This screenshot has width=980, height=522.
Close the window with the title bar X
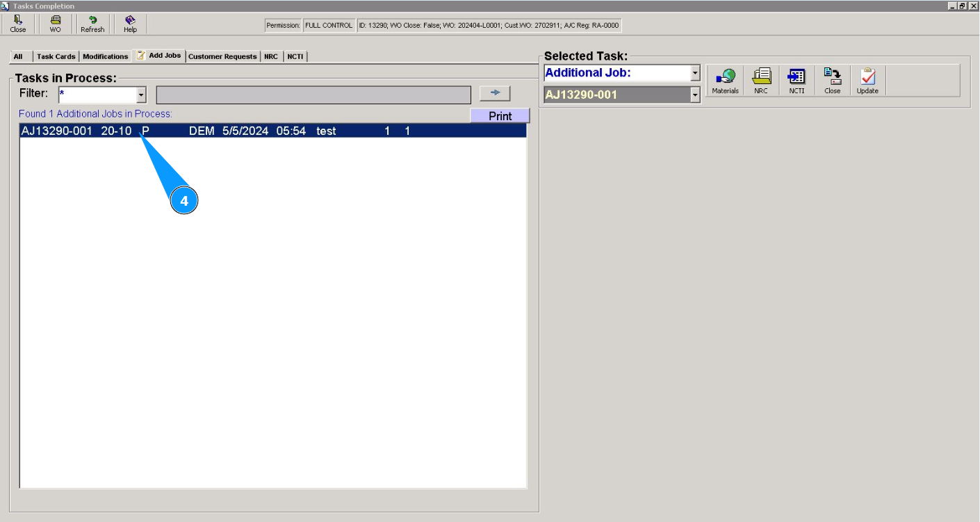tap(973, 6)
